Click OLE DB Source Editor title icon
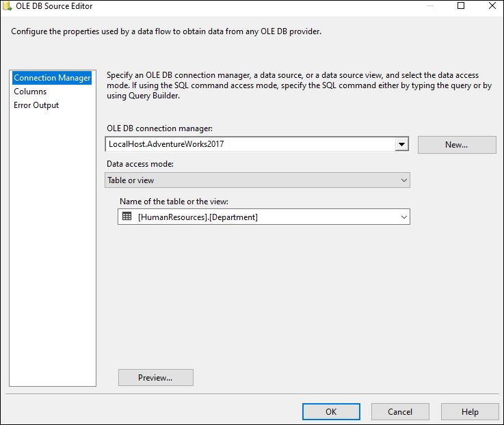 (7, 5)
